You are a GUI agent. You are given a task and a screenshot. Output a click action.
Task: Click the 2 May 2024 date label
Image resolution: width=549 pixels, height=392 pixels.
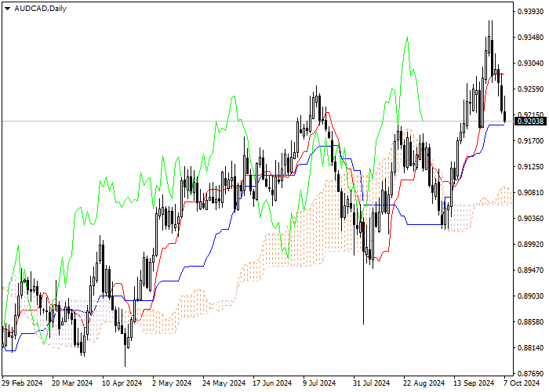(173, 383)
